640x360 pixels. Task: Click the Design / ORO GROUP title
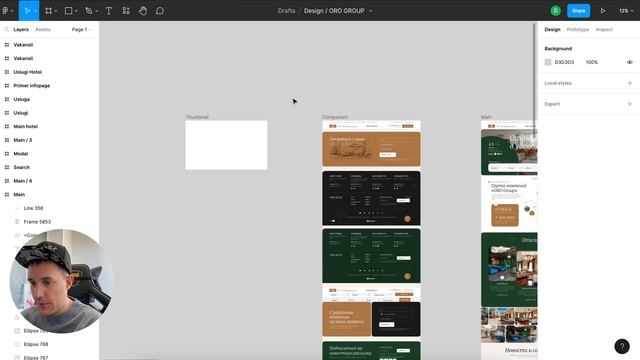[334, 11]
